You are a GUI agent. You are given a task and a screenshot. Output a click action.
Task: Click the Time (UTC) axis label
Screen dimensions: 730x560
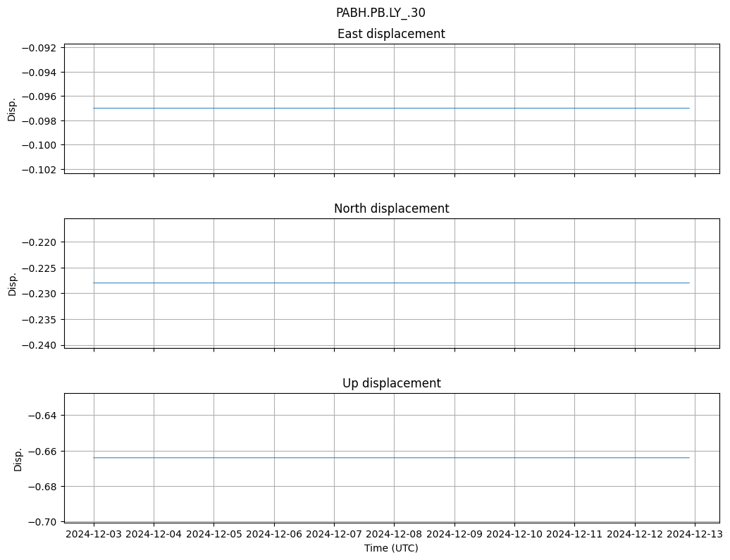[x=391, y=548]
